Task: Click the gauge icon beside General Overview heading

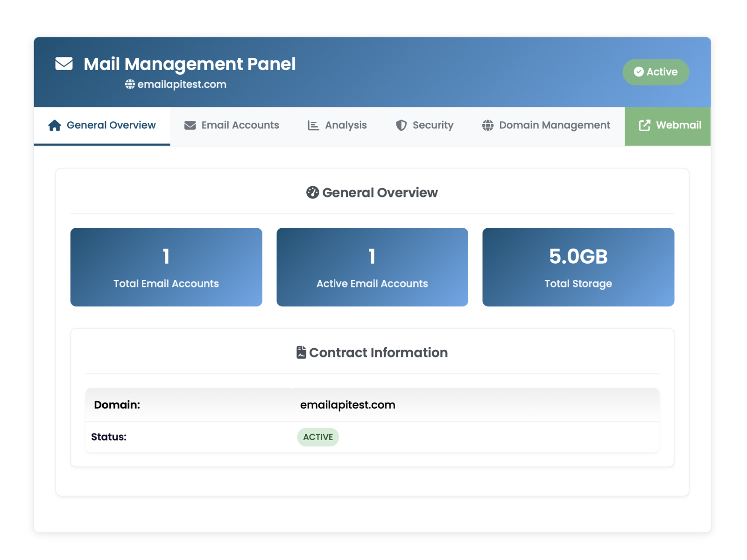Action: [312, 192]
